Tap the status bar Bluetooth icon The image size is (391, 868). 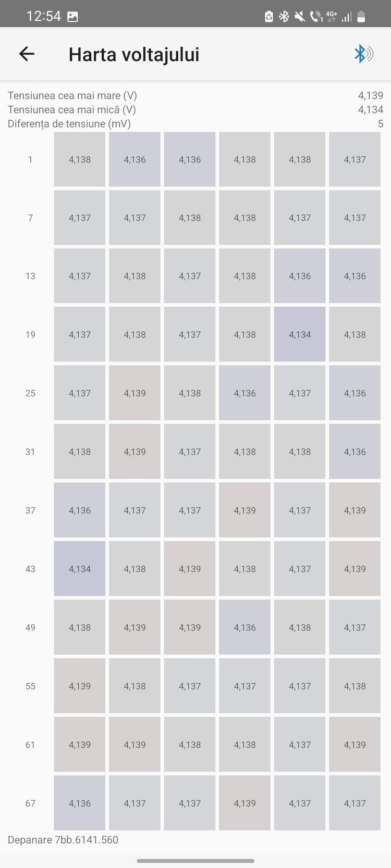[x=284, y=17]
